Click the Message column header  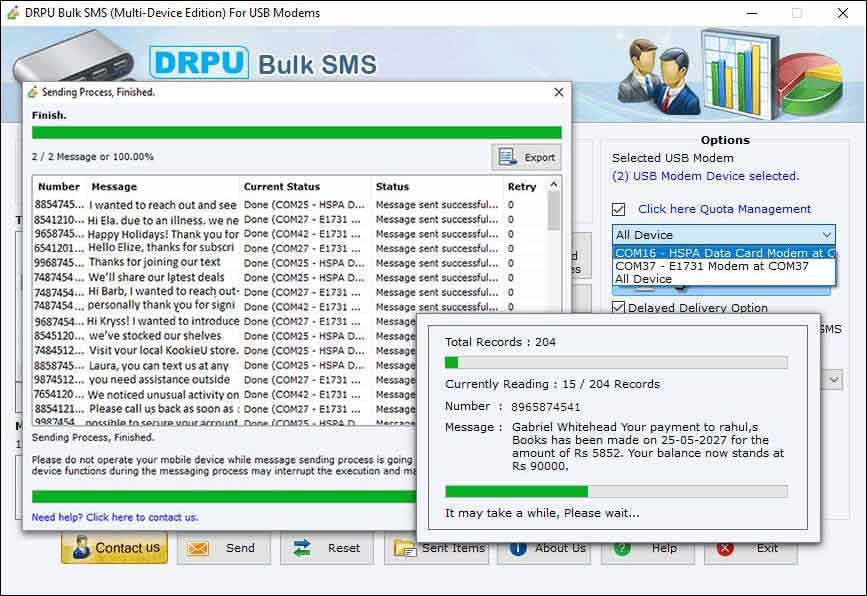112,186
